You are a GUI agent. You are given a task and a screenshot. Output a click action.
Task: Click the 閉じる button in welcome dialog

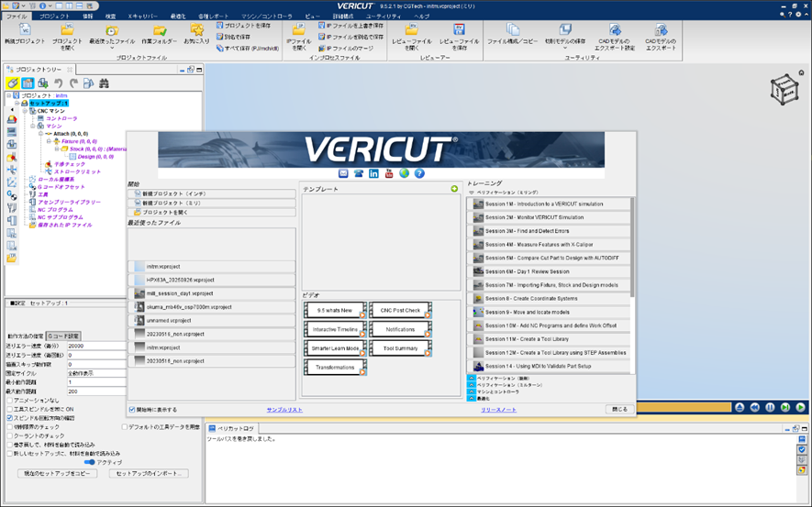(x=619, y=409)
